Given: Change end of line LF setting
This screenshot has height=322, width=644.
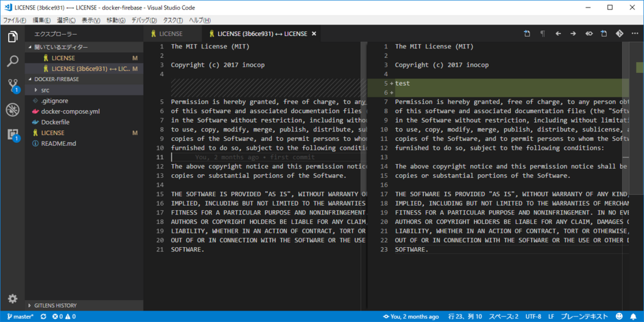Looking at the screenshot, I should 551,317.
